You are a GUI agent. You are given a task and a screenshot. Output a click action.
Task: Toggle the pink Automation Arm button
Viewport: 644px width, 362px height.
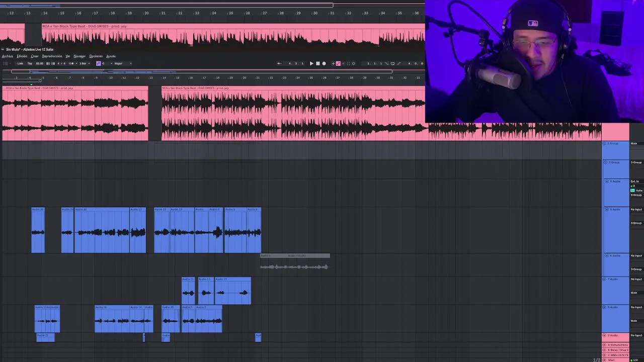pyautogui.click(x=338, y=63)
